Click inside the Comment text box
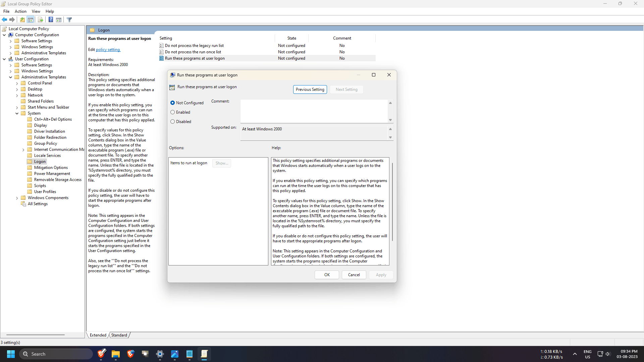Viewport: 644px width, 362px height. tap(314, 111)
